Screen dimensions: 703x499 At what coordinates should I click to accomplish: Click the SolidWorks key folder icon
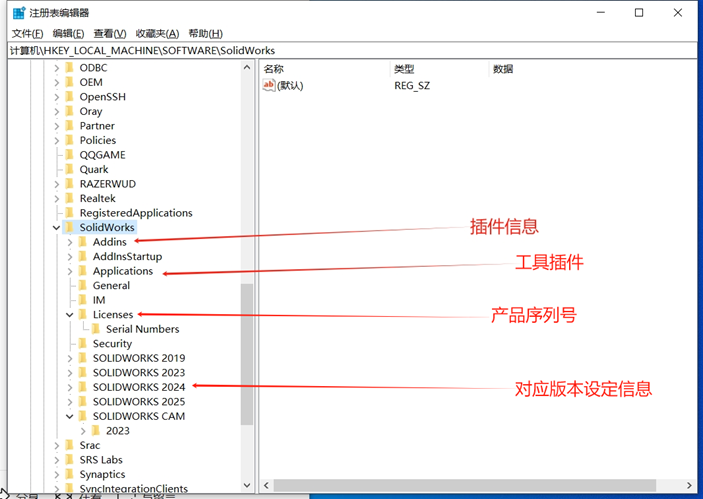(x=69, y=227)
